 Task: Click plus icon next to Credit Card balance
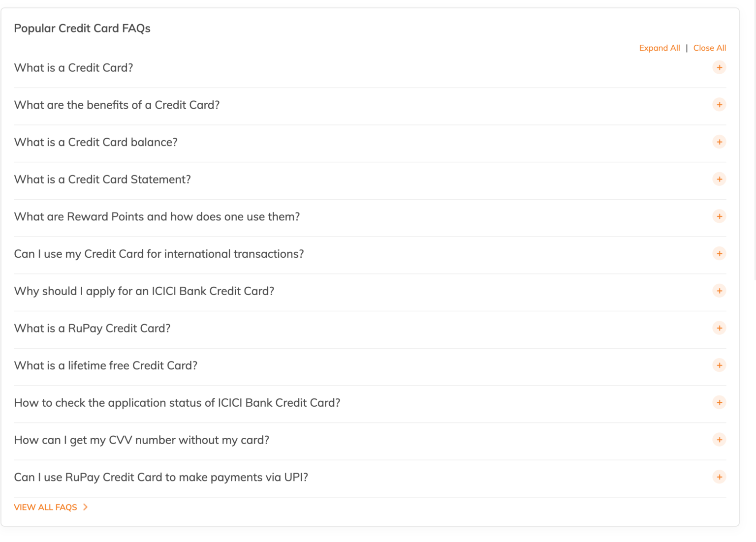tap(719, 142)
